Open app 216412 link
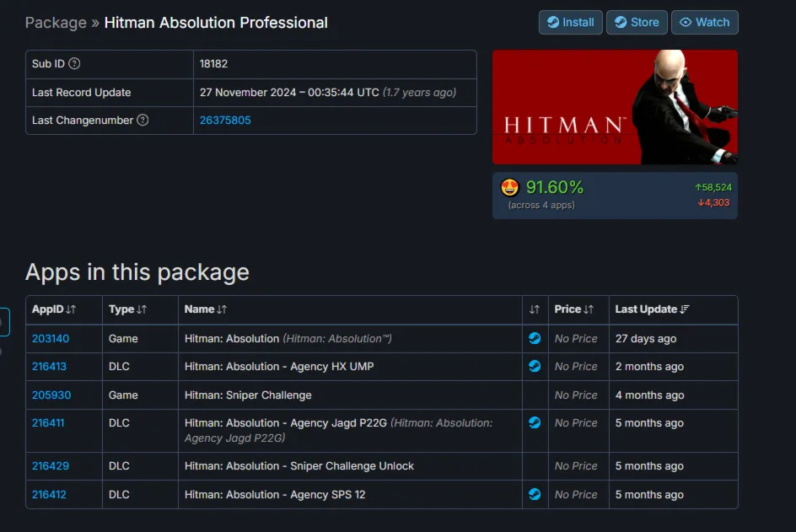Image resolution: width=796 pixels, height=532 pixels. 49,494
